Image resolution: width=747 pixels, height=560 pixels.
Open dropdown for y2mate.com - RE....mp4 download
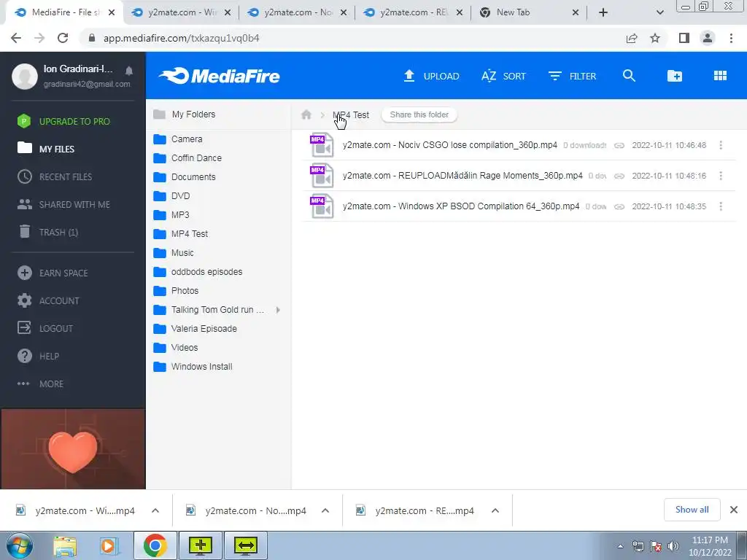[x=495, y=510]
